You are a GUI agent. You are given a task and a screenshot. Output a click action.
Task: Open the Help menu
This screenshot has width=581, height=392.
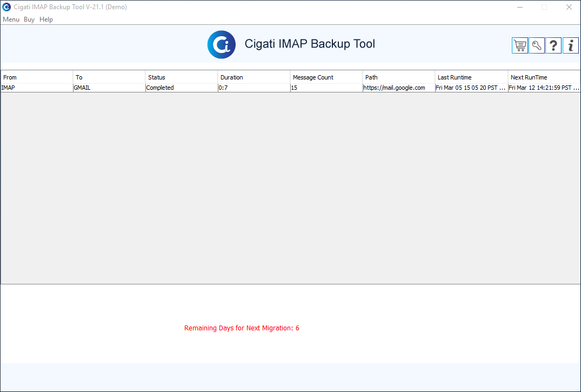pos(46,19)
